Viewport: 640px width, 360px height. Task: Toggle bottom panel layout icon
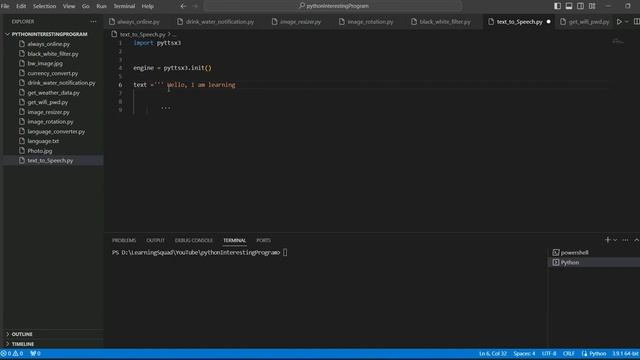pyautogui.click(x=569, y=6)
